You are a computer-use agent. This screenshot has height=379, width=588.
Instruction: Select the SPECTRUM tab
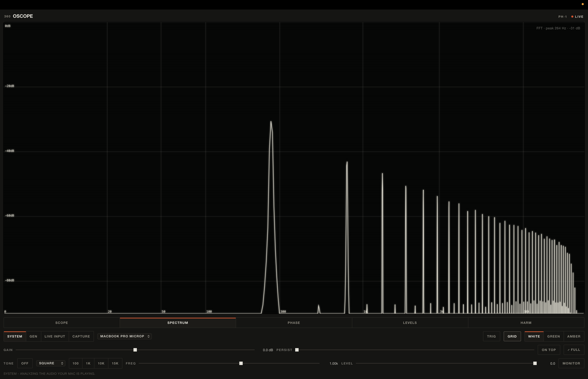pyautogui.click(x=178, y=323)
